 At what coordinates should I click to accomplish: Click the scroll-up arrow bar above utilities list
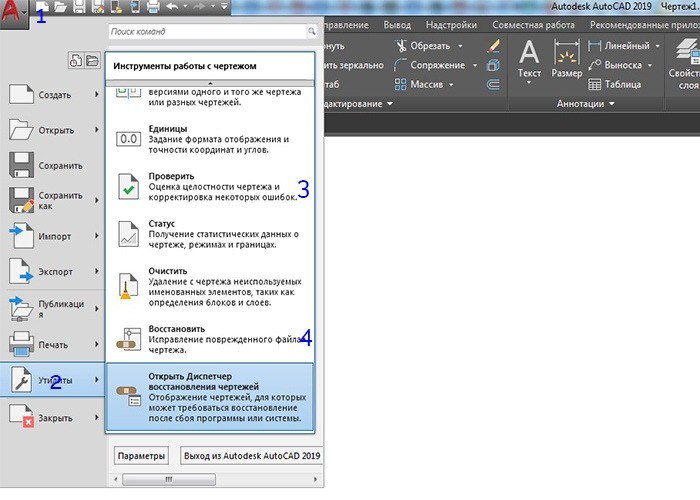(x=210, y=83)
